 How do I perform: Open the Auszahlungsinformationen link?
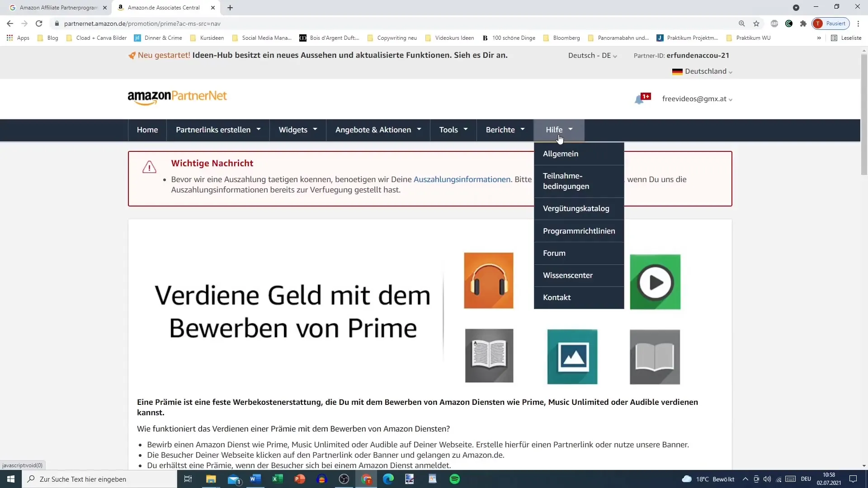coord(462,179)
